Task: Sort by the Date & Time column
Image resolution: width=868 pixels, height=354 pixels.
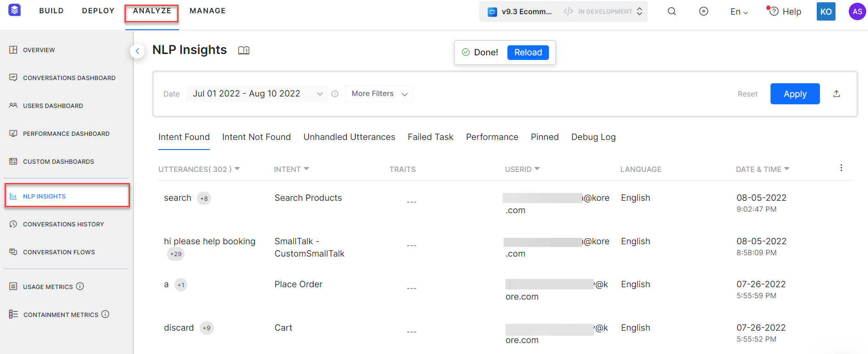Action: [762, 169]
